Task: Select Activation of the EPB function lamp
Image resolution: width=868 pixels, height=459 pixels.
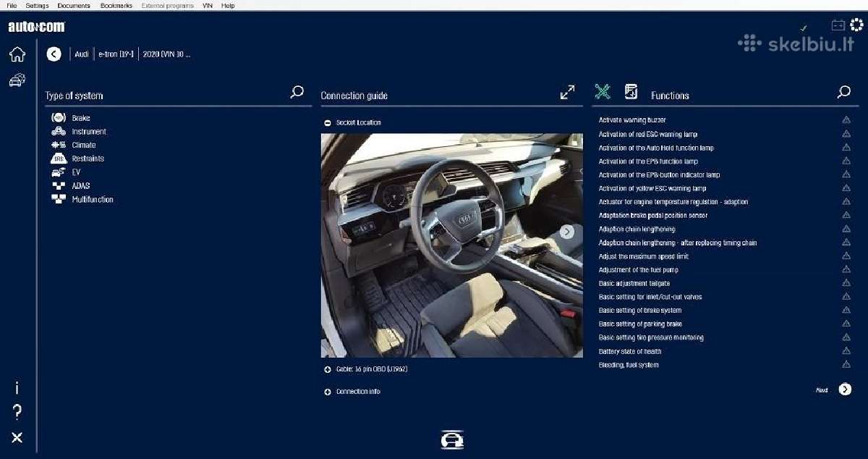Action: [x=648, y=161]
